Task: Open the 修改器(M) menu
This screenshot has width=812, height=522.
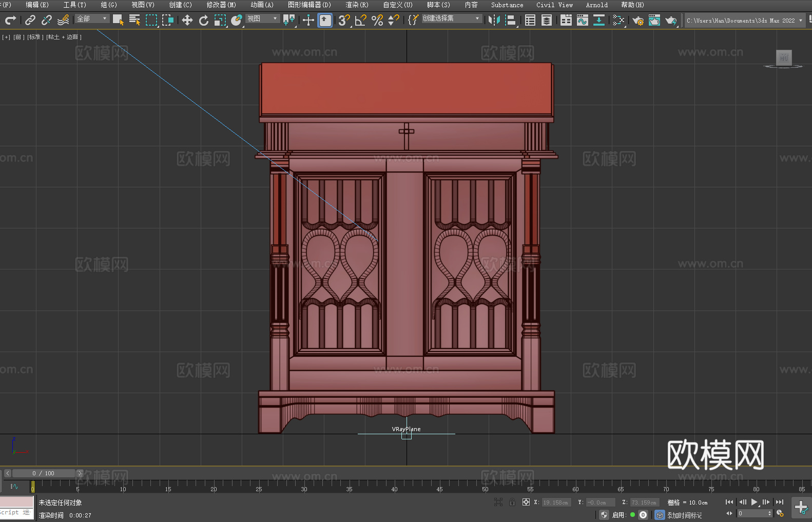Action: (221, 5)
